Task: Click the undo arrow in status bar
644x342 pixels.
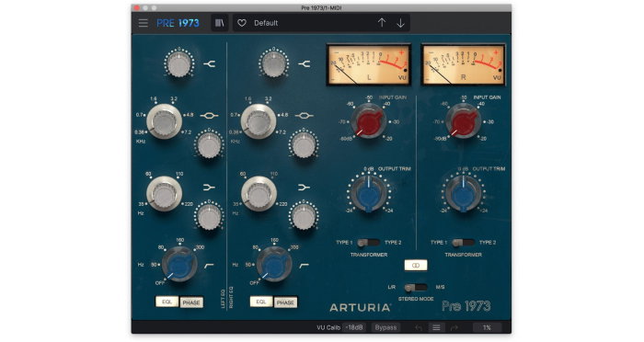Action: tap(418, 327)
